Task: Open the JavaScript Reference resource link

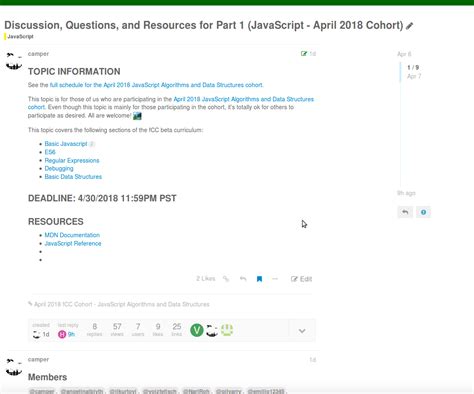Action: coord(73,243)
